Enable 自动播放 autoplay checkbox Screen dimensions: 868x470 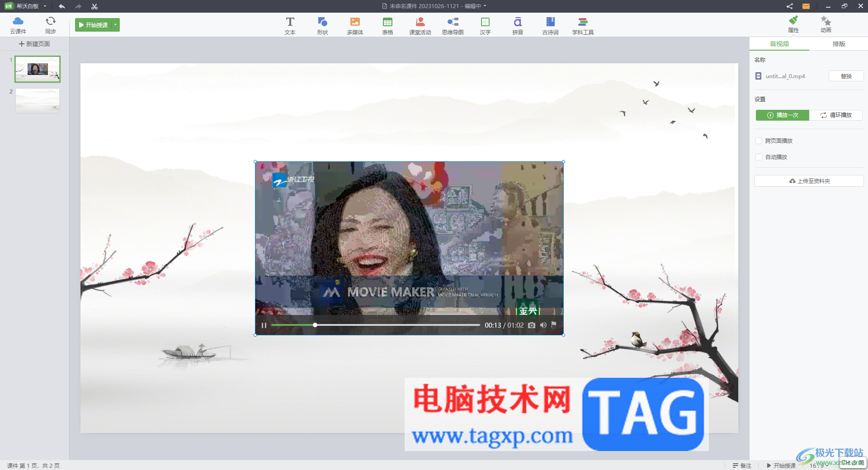tap(759, 157)
